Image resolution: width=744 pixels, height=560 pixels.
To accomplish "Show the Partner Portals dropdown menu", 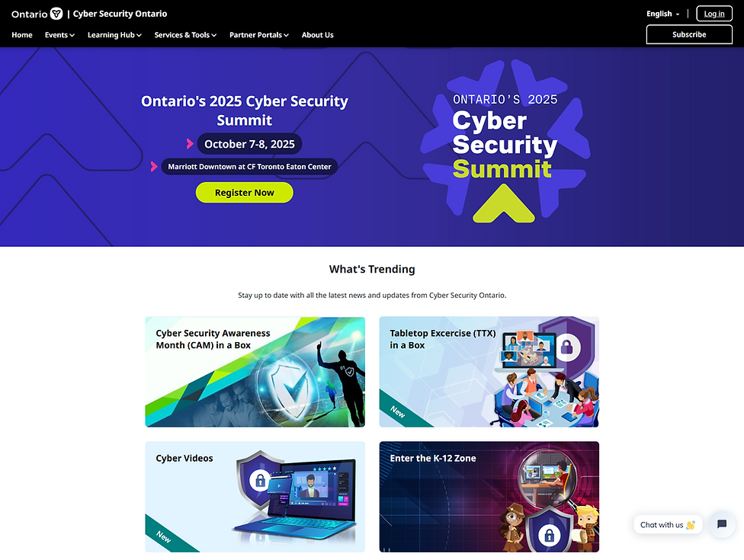I will [259, 35].
